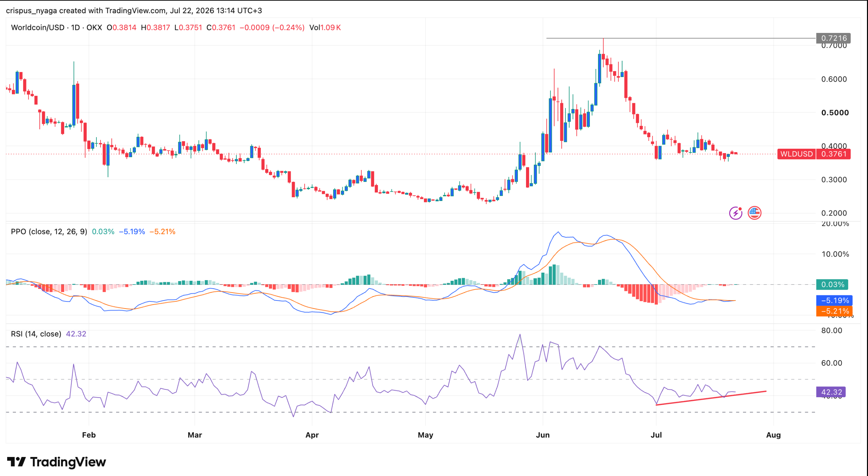Click the Mar label on time axis
This screenshot has width=868, height=476.
click(x=195, y=435)
